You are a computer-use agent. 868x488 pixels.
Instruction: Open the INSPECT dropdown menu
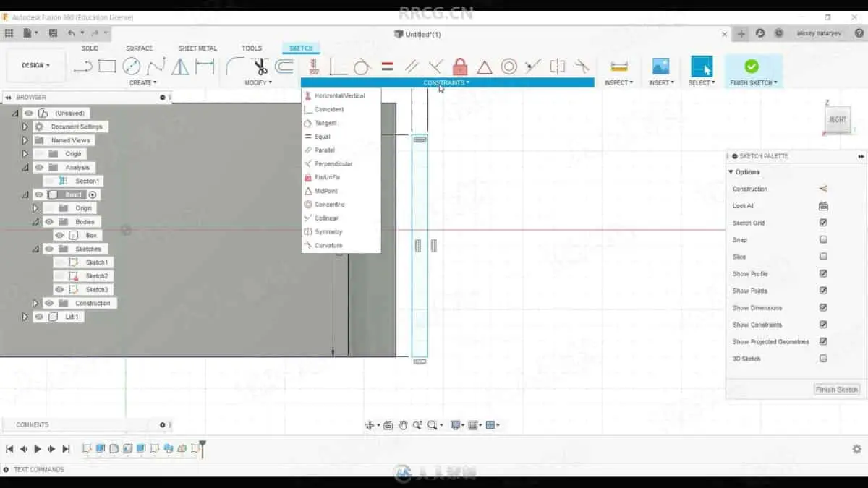click(x=619, y=83)
